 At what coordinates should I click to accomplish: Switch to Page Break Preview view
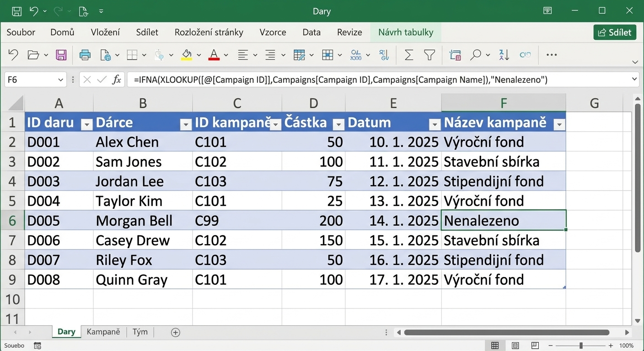536,346
